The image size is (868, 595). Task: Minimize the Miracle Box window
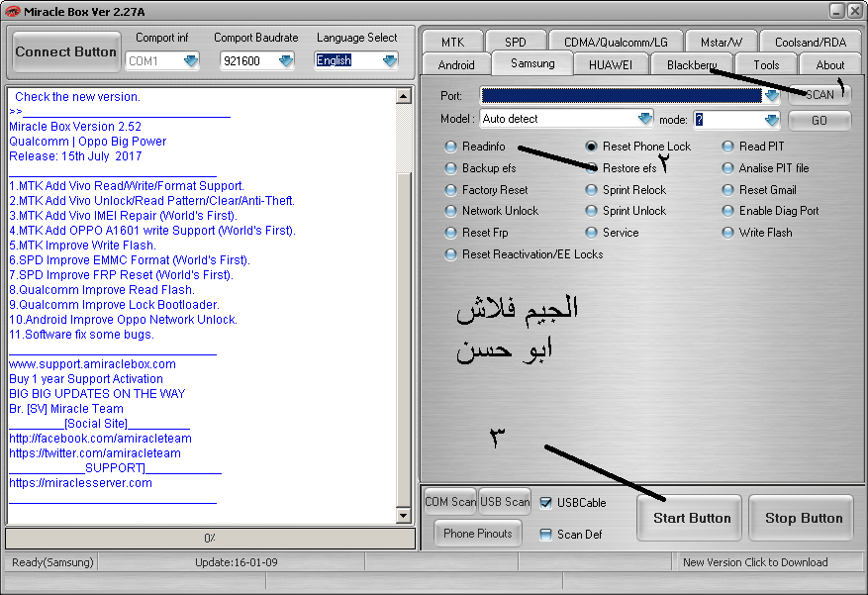point(836,11)
